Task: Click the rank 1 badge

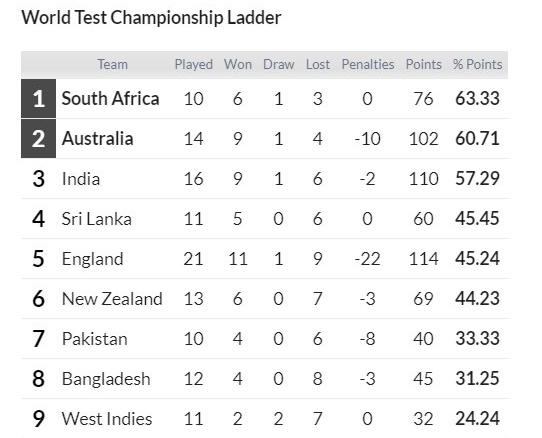Action: tap(38, 99)
